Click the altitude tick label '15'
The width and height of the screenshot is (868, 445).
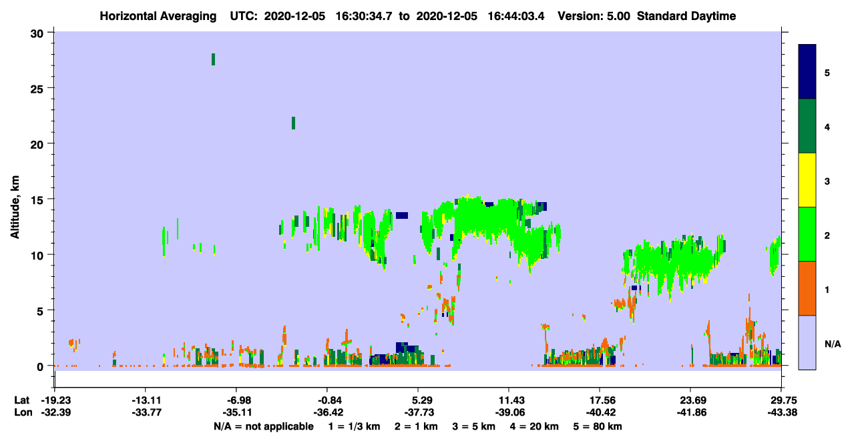tap(39, 199)
